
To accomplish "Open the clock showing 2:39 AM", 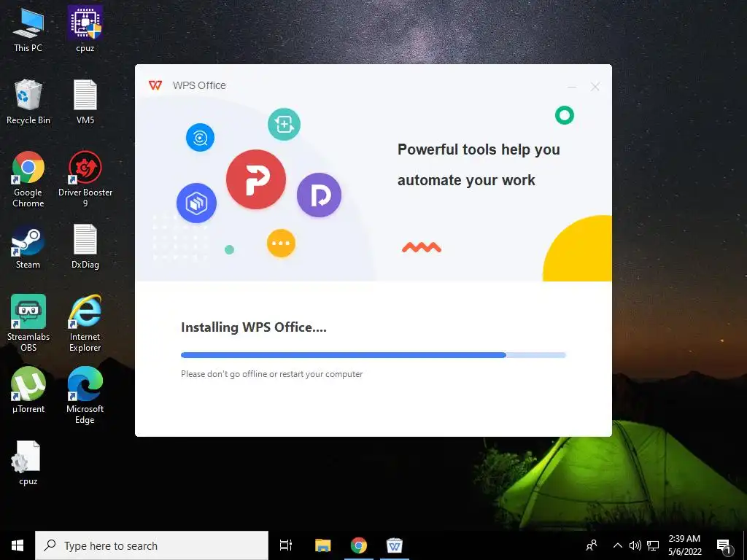I will point(684,545).
